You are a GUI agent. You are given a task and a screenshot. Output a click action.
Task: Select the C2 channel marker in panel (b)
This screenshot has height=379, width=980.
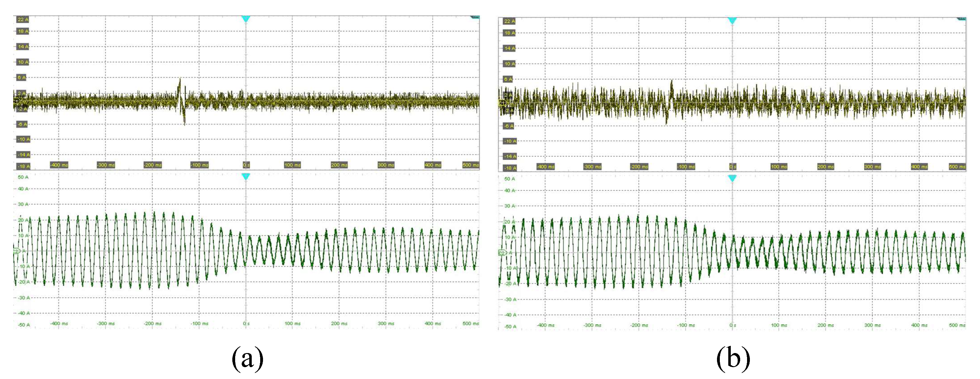[502, 253]
